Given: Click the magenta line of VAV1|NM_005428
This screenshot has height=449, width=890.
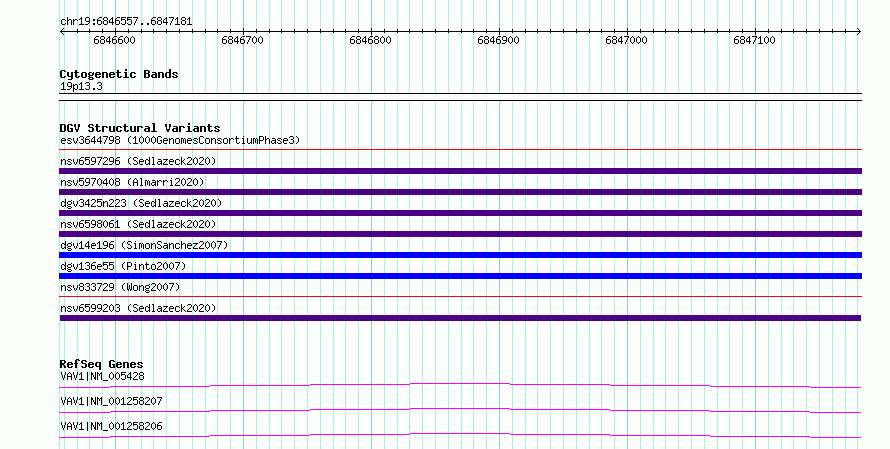Looking at the screenshot, I should (x=460, y=385).
